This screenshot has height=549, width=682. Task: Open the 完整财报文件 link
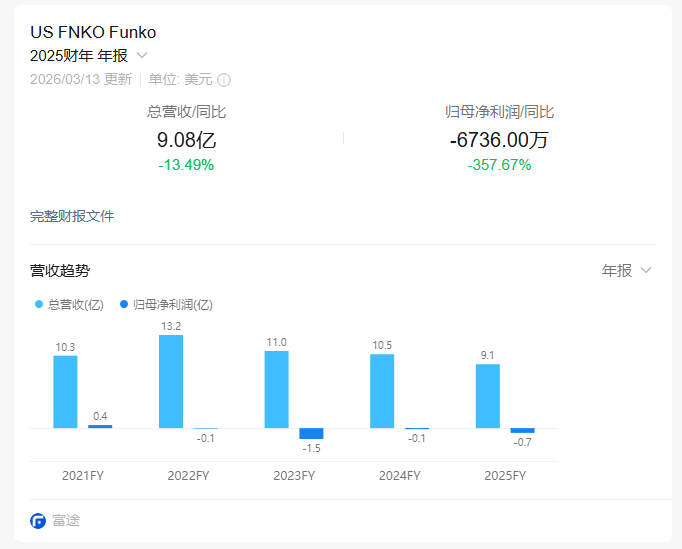pos(72,216)
